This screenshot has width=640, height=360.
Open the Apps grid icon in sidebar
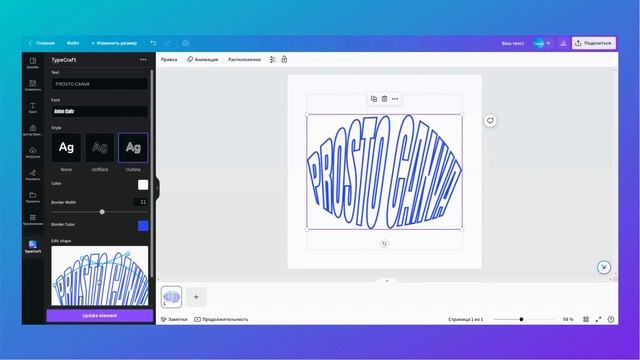tap(33, 220)
